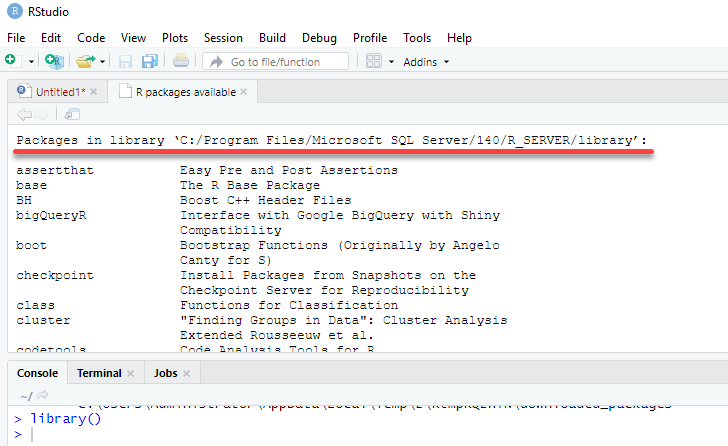The width and height of the screenshot is (728, 446).
Task: Close the Jobs tab
Action: coord(187,373)
